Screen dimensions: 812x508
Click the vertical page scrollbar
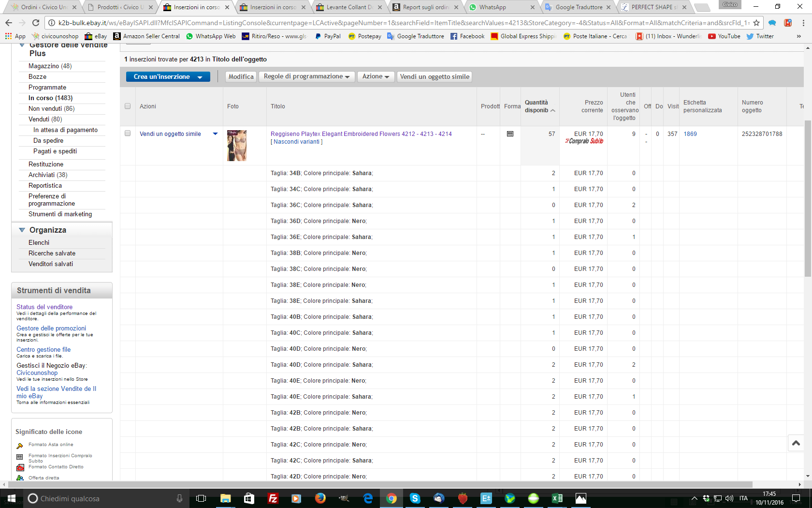pyautogui.click(x=808, y=198)
